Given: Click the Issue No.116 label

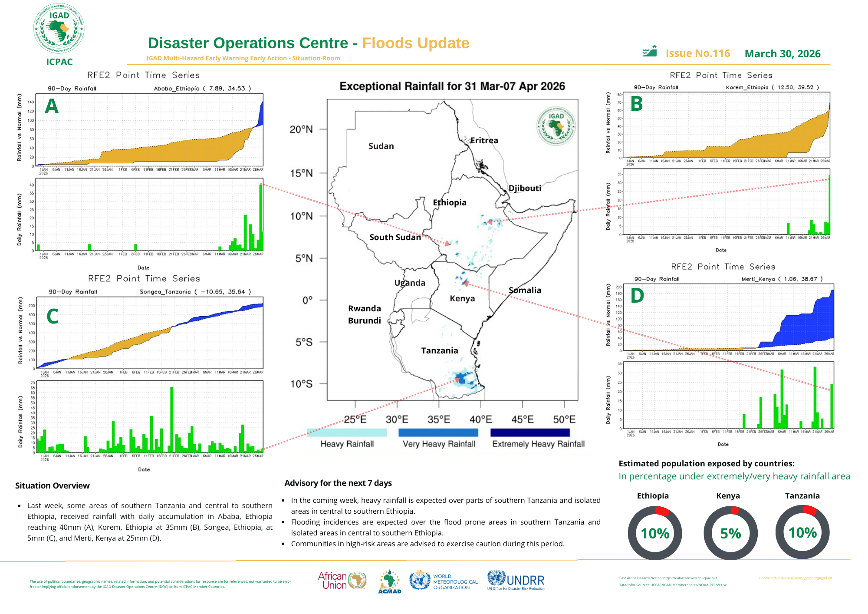Looking at the screenshot, I should click(x=697, y=53).
